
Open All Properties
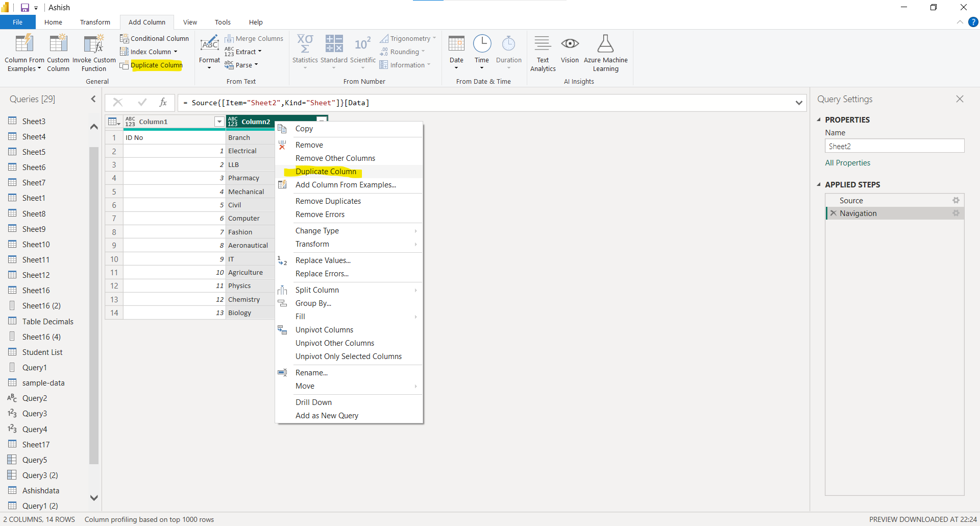(847, 162)
